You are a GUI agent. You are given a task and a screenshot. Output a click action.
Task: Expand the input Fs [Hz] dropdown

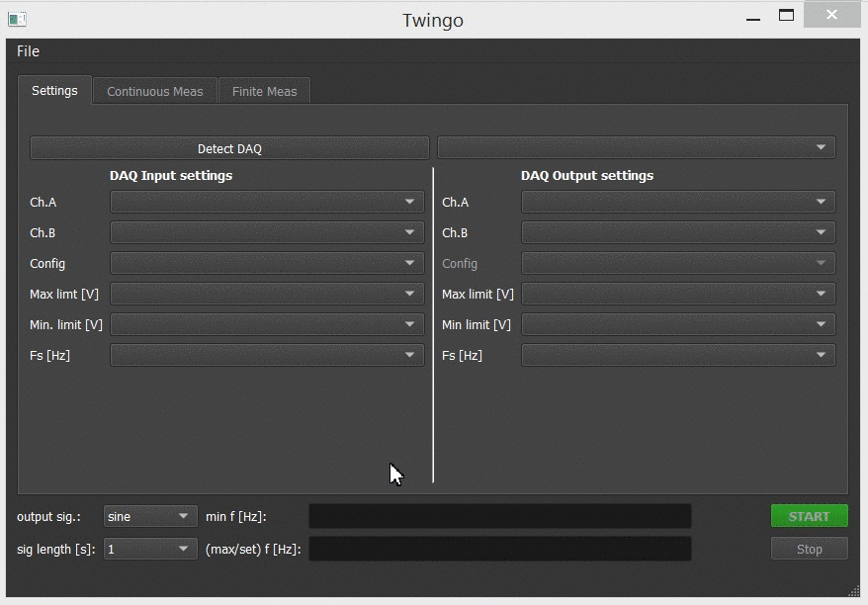tap(267, 355)
